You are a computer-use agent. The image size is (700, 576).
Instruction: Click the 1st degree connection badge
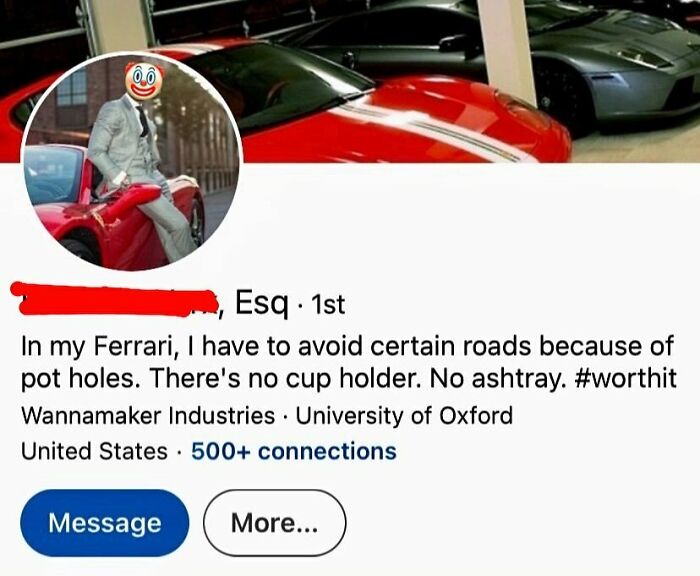pos(328,305)
